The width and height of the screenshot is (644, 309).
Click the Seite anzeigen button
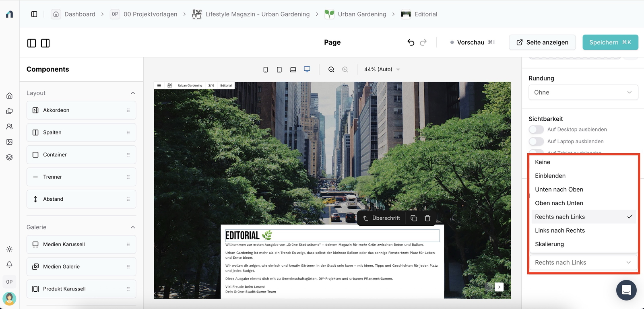[x=542, y=42]
